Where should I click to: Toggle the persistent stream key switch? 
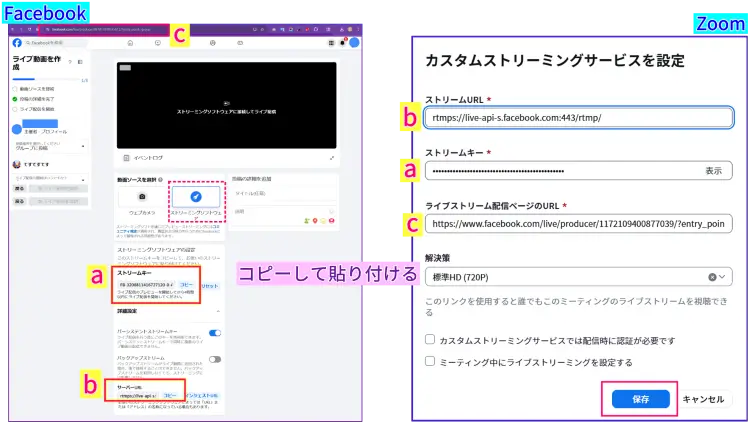(x=214, y=332)
